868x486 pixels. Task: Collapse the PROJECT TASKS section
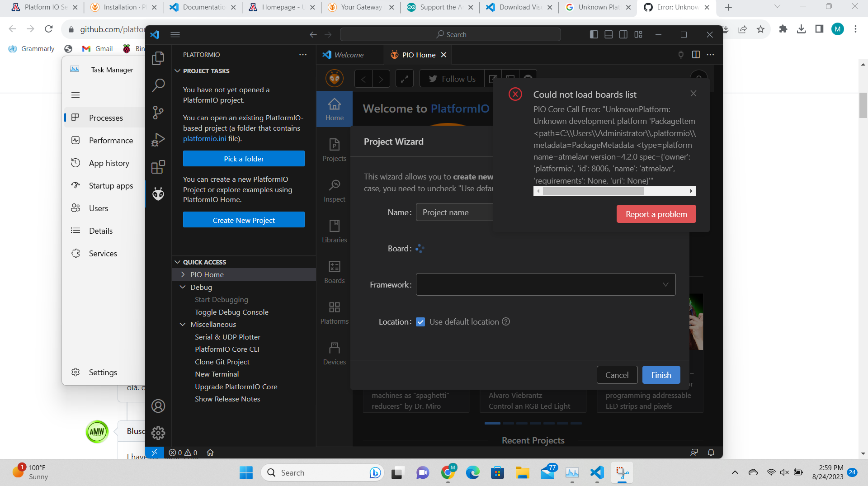tap(178, 71)
